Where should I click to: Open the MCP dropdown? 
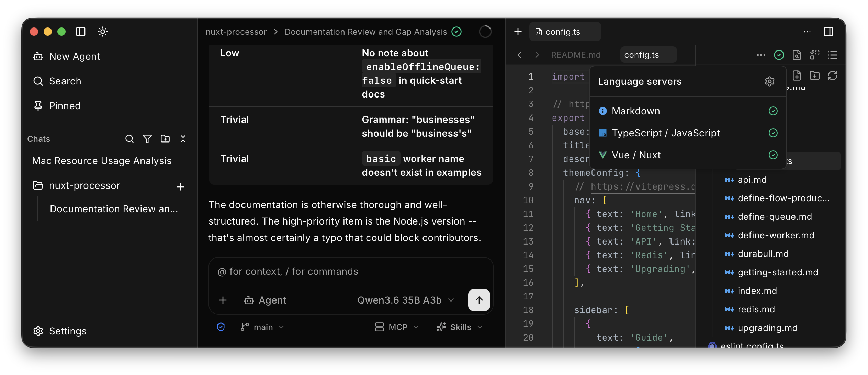click(x=397, y=327)
